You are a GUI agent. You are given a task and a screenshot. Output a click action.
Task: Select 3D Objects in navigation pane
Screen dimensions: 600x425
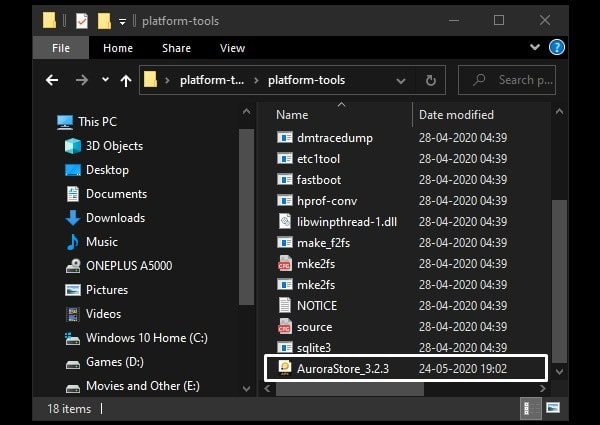(104, 146)
